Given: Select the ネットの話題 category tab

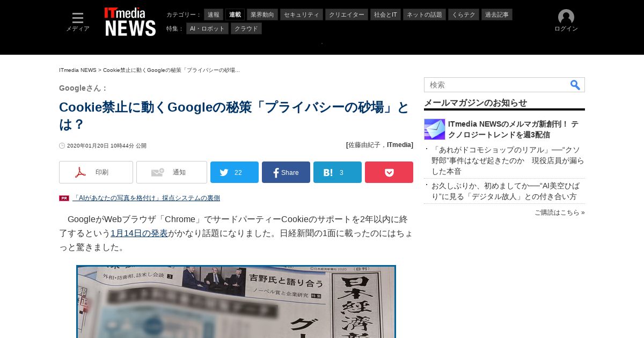Looking at the screenshot, I should pyautogui.click(x=425, y=14).
